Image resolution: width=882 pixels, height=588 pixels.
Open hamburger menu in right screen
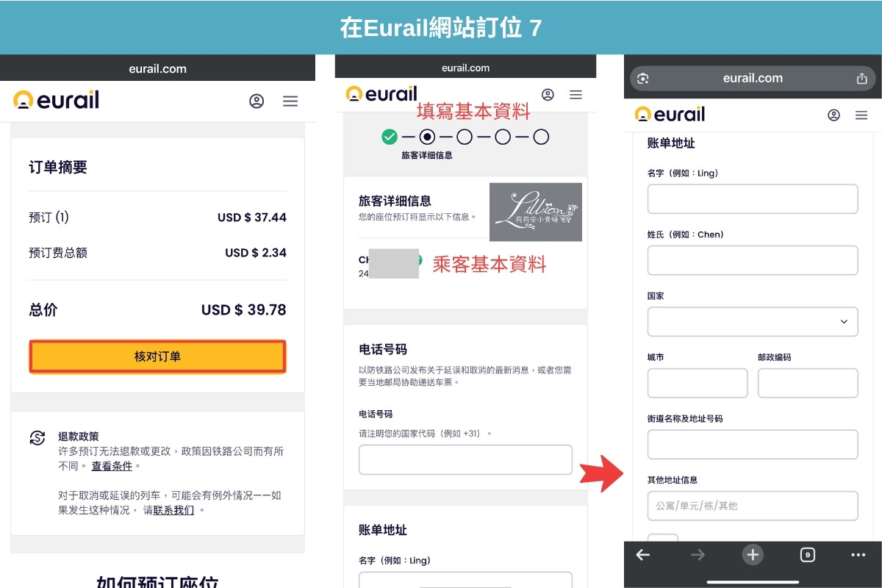coord(861,115)
